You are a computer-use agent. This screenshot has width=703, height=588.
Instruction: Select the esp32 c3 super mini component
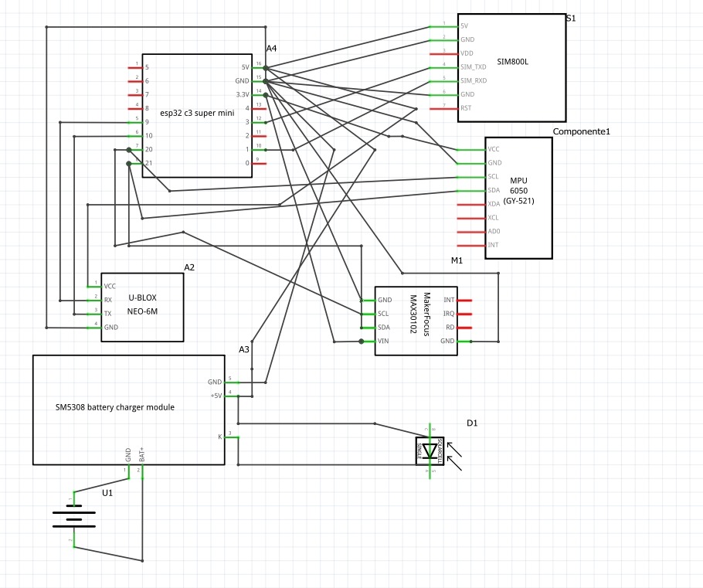[x=197, y=116]
